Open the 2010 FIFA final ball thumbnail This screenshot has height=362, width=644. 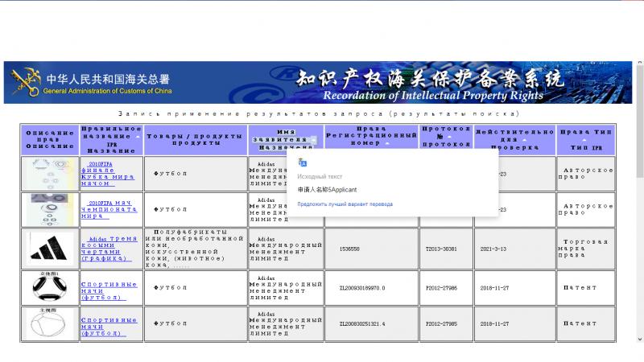pos(49,174)
